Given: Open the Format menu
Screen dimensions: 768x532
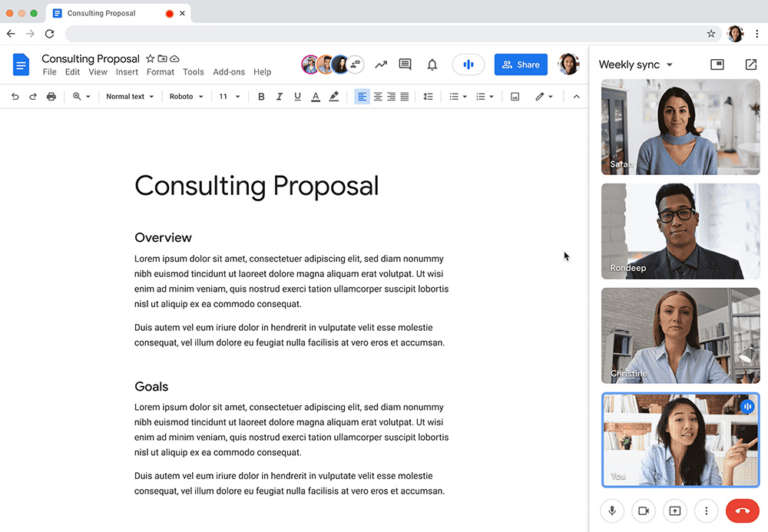Looking at the screenshot, I should click(160, 72).
